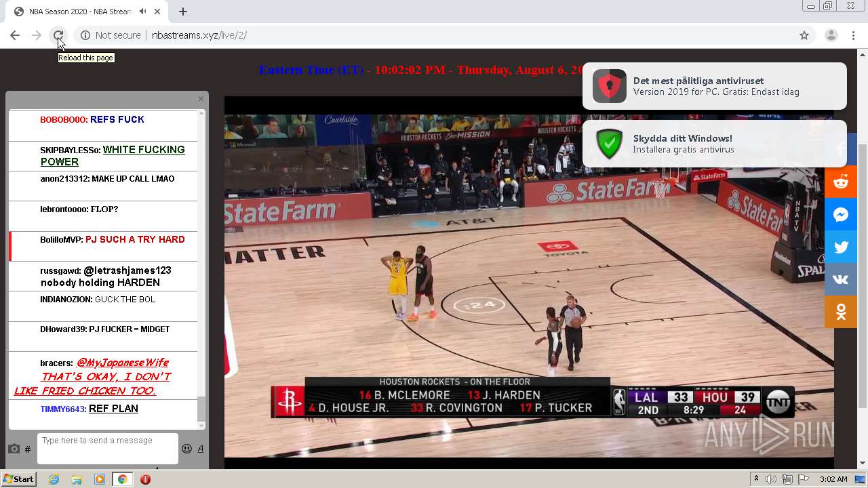Share on Odnoklassniki orange icon
This screenshot has width=868, height=488.
click(841, 312)
